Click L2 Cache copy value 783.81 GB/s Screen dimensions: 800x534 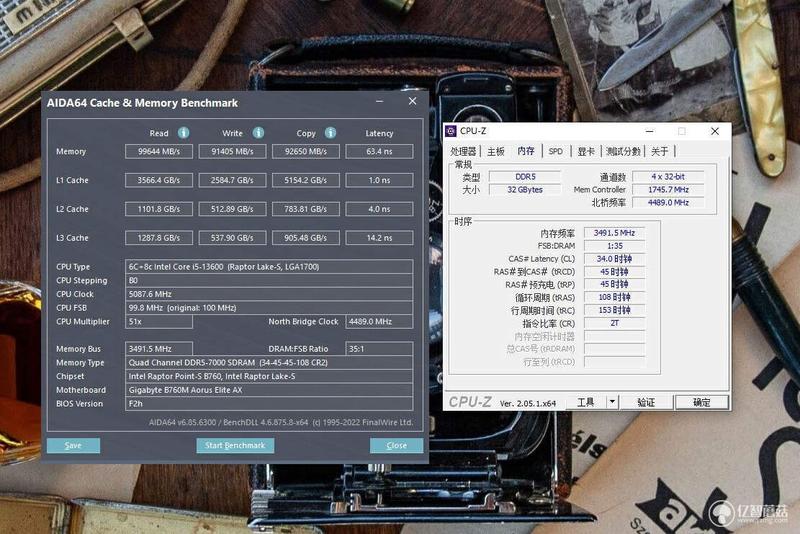[x=306, y=209]
